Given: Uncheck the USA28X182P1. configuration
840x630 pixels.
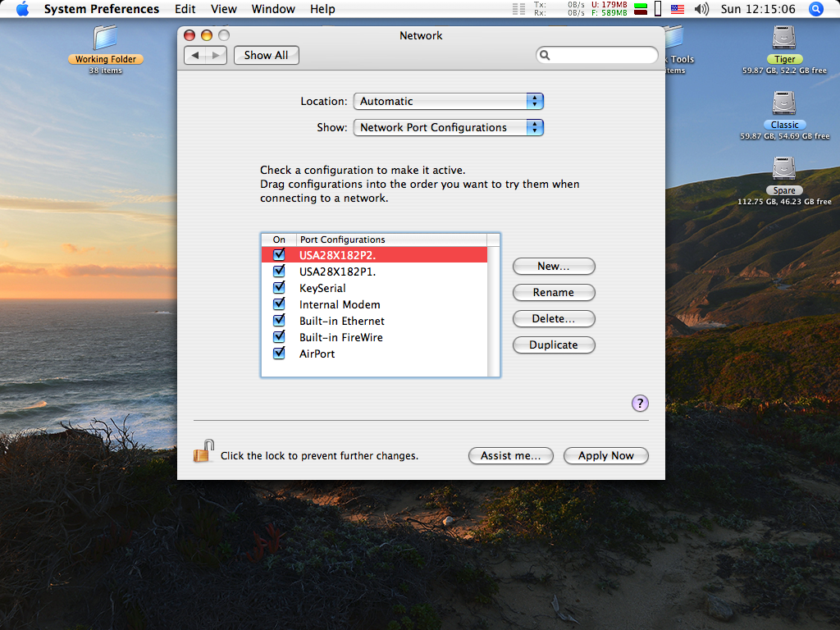Looking at the screenshot, I should [279, 271].
